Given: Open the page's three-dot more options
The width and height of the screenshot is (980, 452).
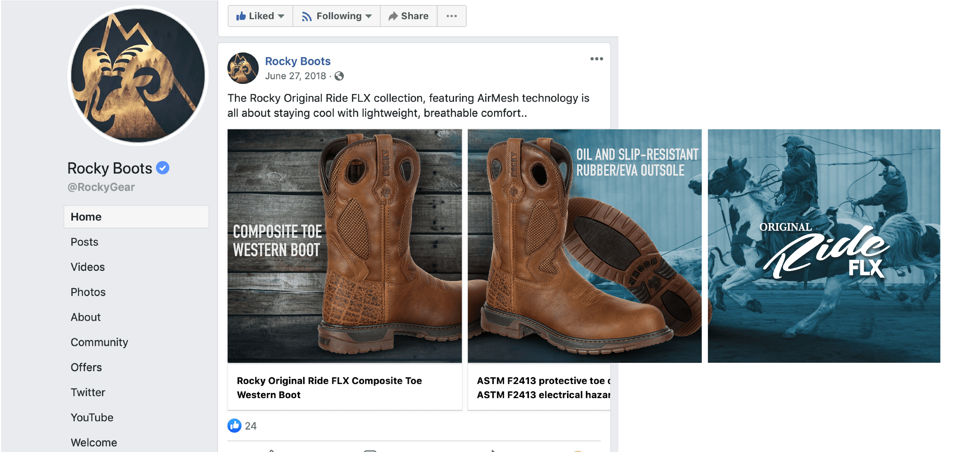Looking at the screenshot, I should 452,16.
